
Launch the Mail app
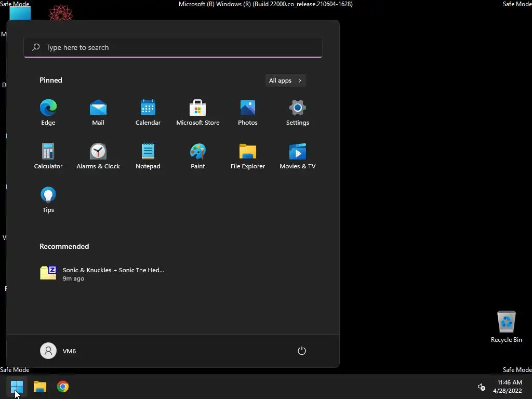(x=98, y=113)
